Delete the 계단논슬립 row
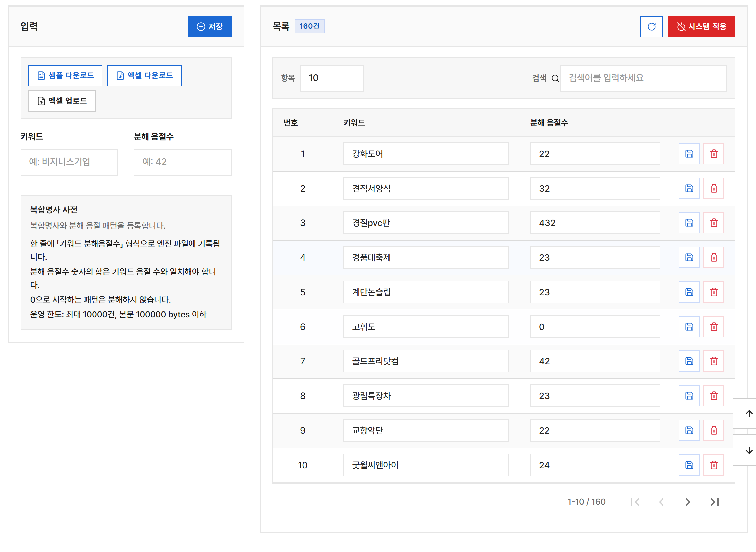The image size is (756, 552). coord(713,292)
